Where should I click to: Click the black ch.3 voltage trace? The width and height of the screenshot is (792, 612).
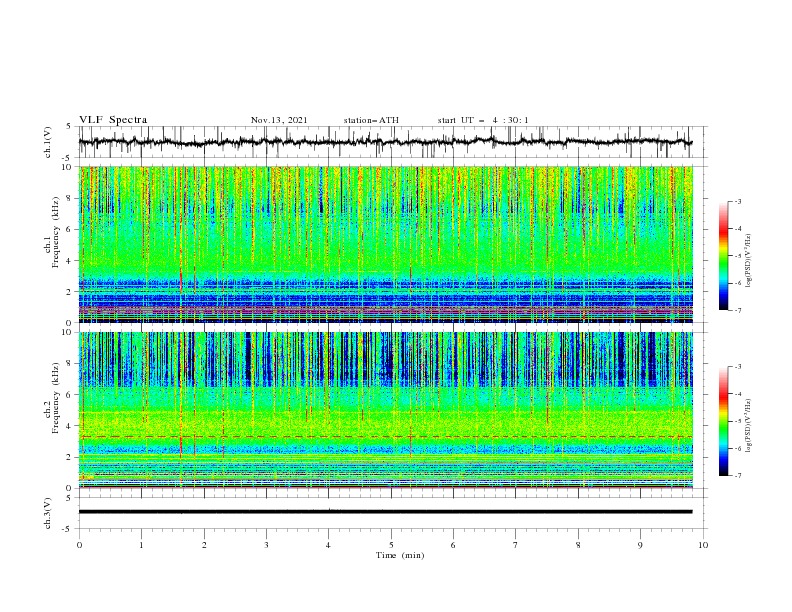point(385,512)
